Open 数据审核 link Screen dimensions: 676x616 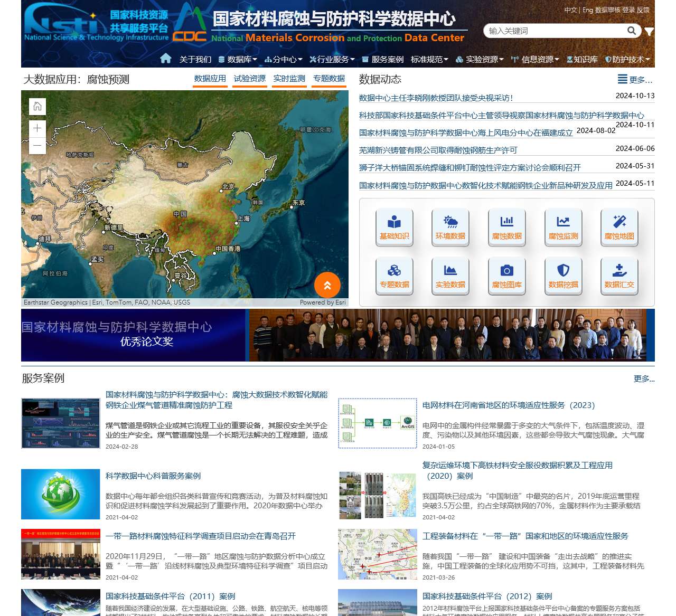(x=608, y=10)
